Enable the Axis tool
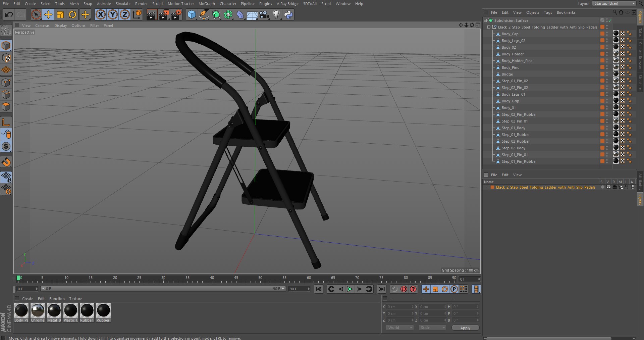The height and width of the screenshot is (340, 644). click(6, 122)
